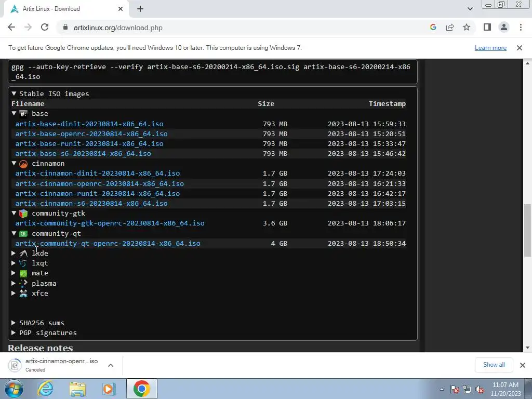Download artix-base-s6-20230814 ISO
Image resolution: width=532 pixels, height=399 pixels.
pyautogui.click(x=83, y=153)
